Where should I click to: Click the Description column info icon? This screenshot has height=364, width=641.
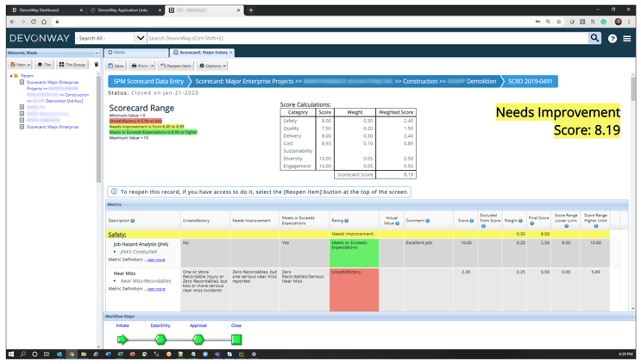pos(133,221)
